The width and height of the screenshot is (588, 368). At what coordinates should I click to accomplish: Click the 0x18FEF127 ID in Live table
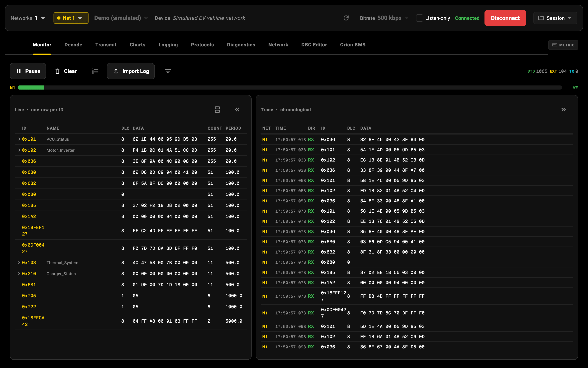pyautogui.click(x=33, y=230)
